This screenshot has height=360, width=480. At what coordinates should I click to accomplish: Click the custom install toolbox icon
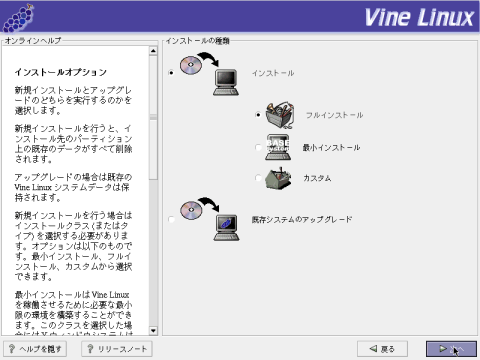pyautogui.click(x=278, y=178)
